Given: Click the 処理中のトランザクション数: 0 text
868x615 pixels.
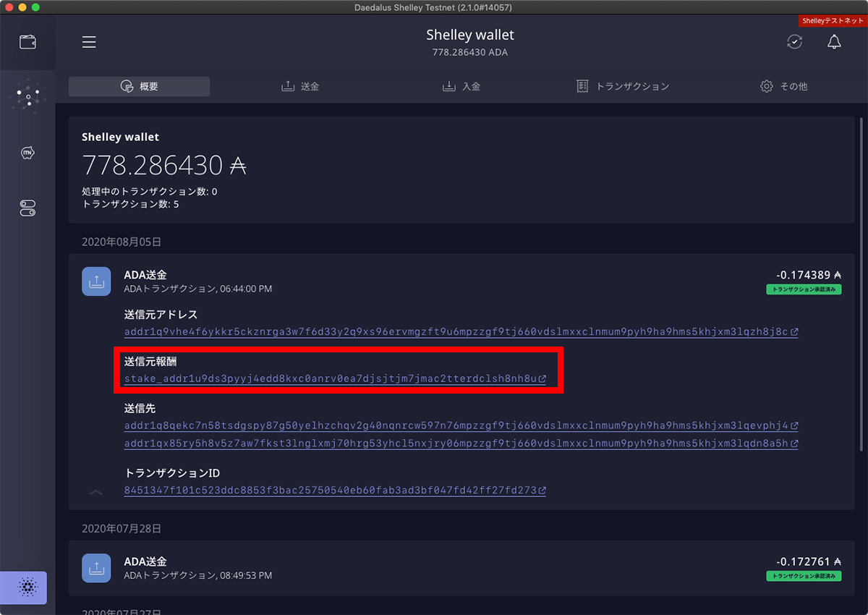Looking at the screenshot, I should pos(149,192).
